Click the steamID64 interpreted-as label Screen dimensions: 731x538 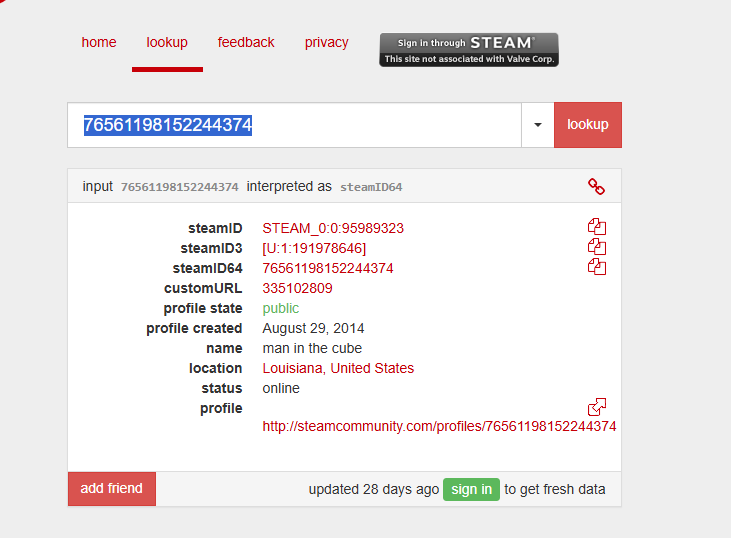[371, 187]
